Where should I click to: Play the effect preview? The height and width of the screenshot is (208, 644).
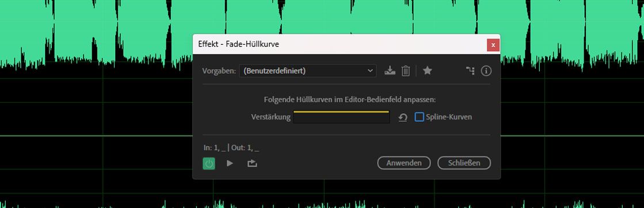[230, 163]
